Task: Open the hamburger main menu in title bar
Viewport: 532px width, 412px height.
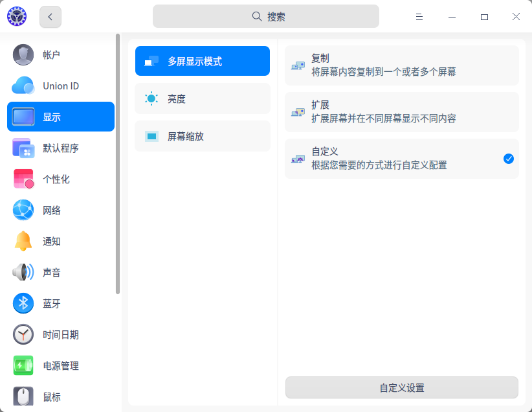Action: [x=419, y=17]
